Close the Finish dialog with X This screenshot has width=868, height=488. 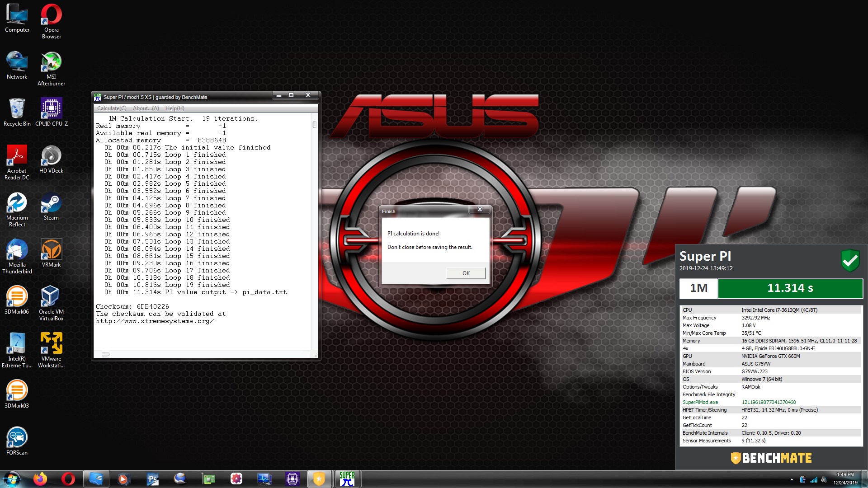click(480, 209)
